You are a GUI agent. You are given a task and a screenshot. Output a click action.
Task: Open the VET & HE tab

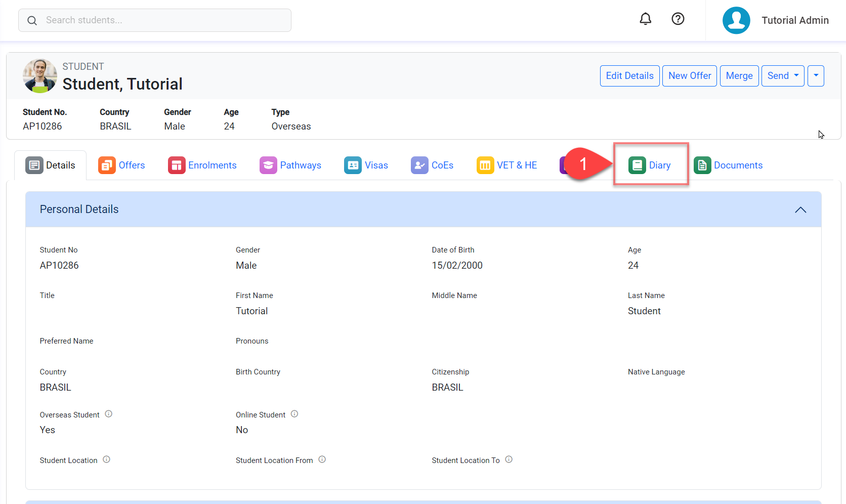[507, 165]
